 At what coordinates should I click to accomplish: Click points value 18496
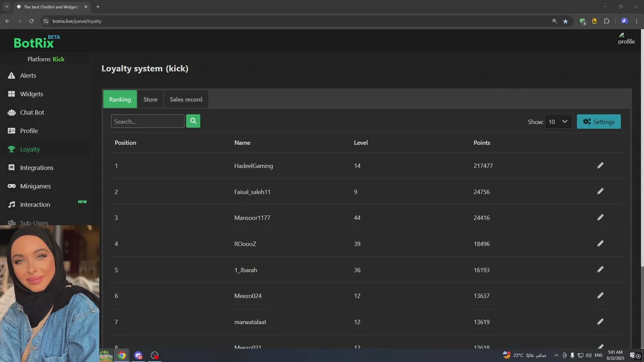tap(481, 244)
